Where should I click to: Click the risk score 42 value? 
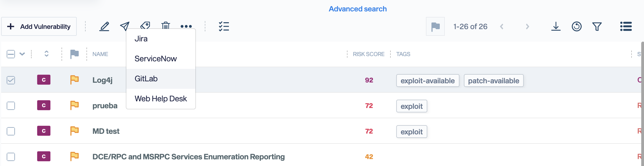[369, 157]
